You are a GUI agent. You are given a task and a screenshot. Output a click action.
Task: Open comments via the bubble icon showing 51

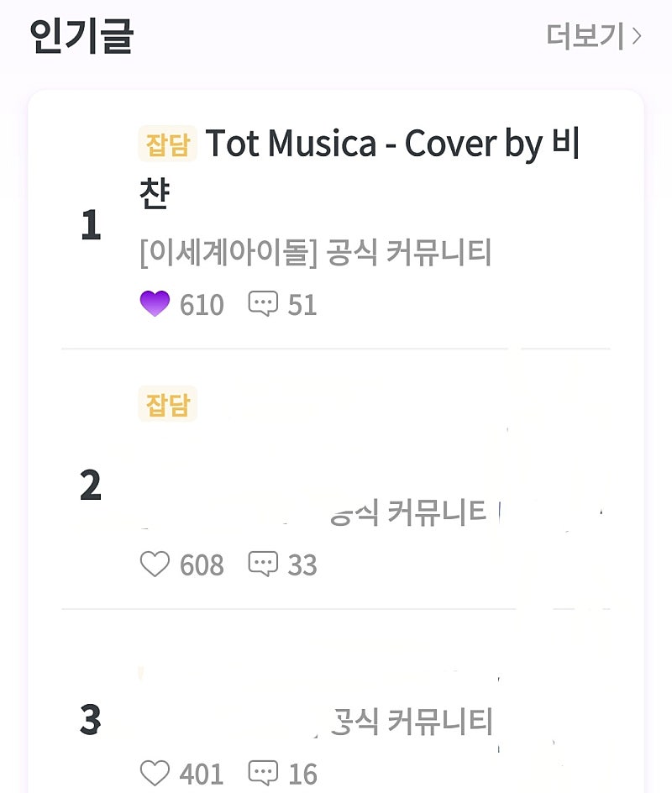(263, 304)
